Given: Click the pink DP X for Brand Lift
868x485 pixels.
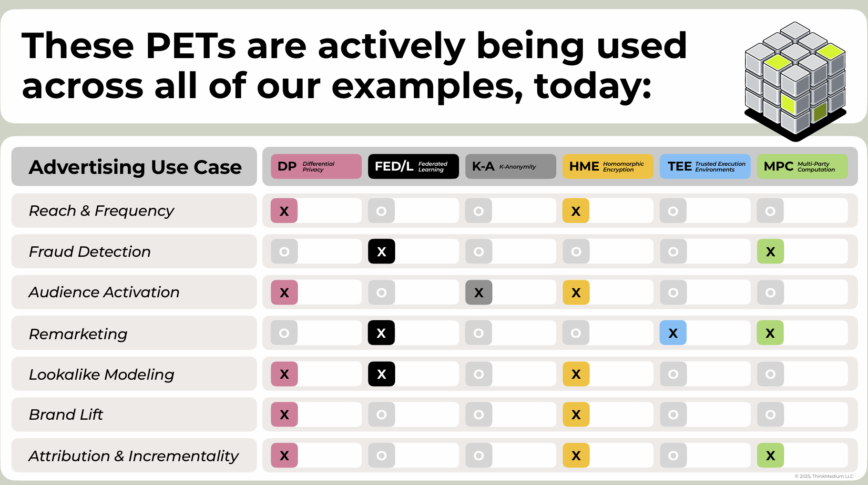Looking at the screenshot, I should click(x=284, y=414).
